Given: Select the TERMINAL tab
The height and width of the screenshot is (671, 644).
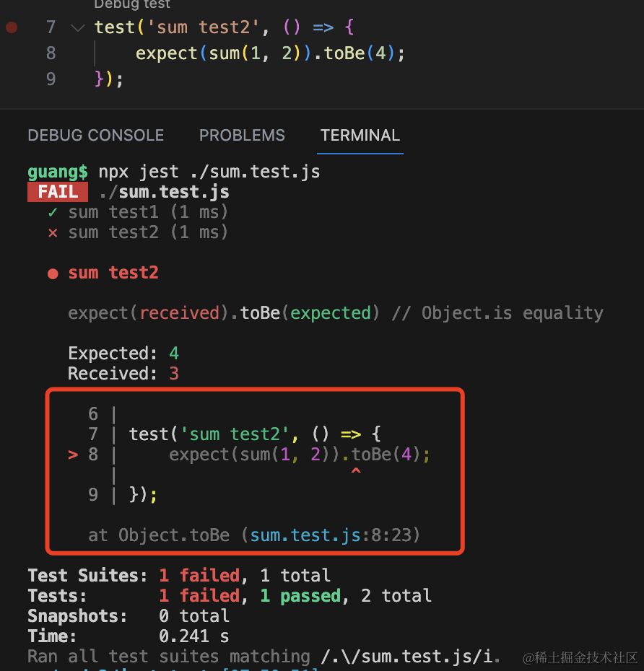Looking at the screenshot, I should 360,136.
